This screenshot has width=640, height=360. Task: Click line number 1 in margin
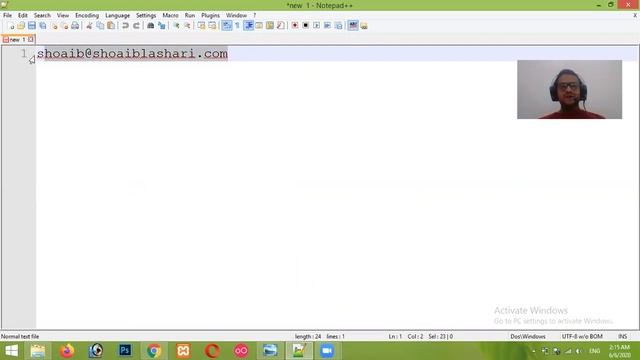point(24,53)
